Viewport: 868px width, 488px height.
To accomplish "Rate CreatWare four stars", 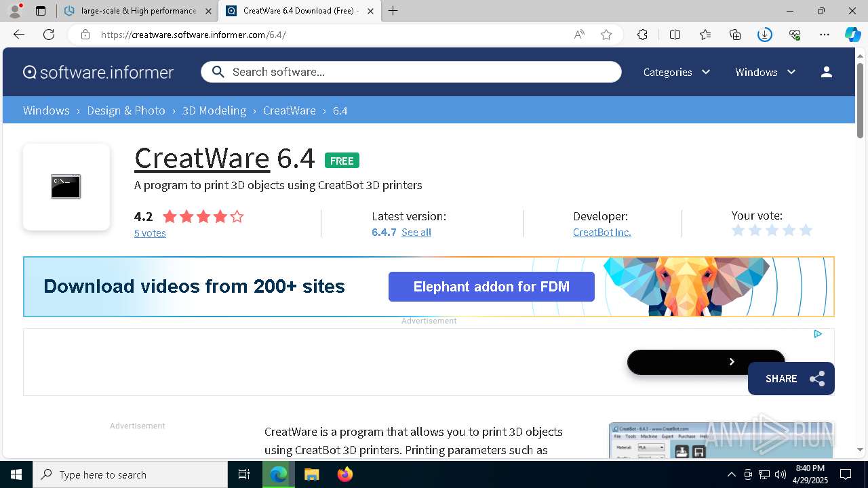I will 789,230.
